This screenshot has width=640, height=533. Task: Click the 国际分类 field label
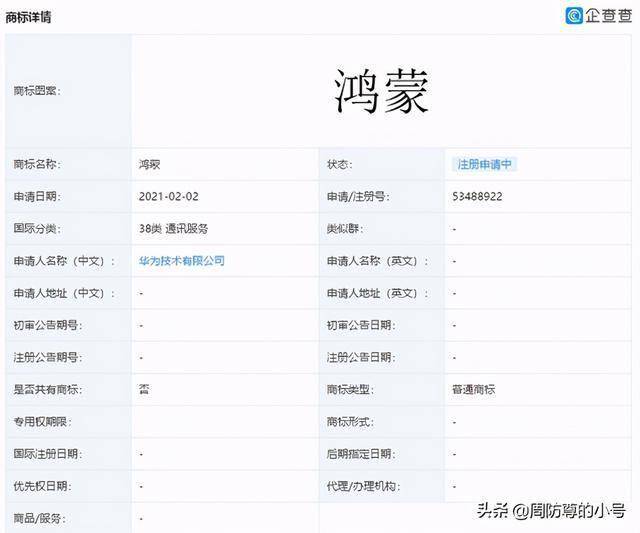point(36,229)
